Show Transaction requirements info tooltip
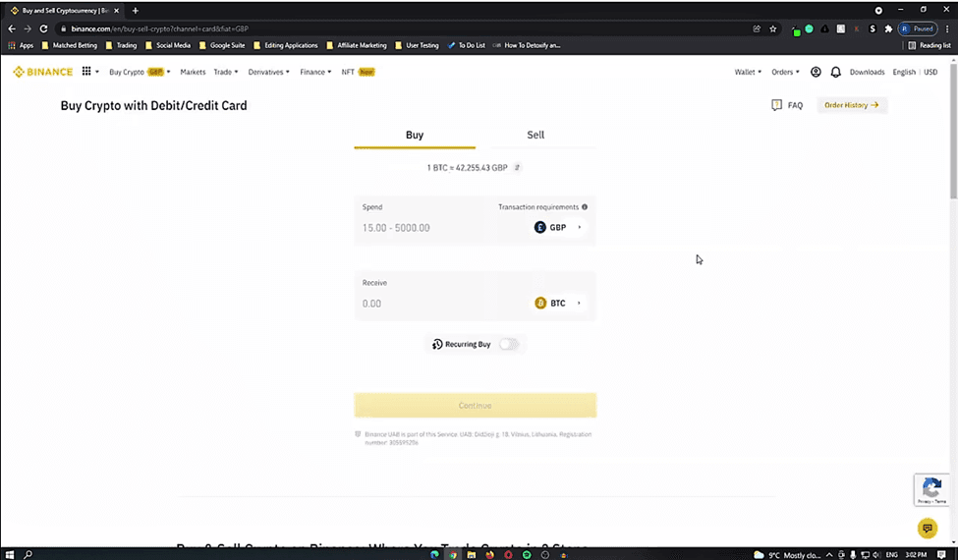 (x=585, y=207)
